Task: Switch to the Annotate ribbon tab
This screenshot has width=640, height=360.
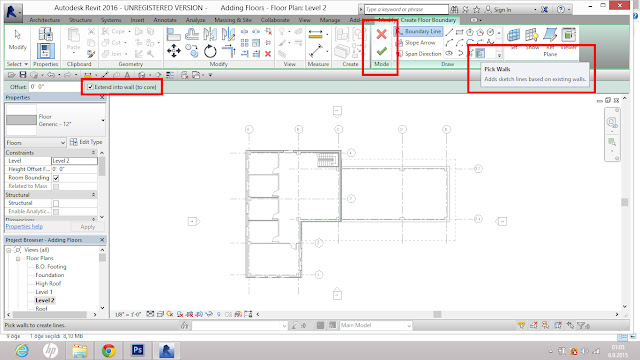Action: tap(165, 20)
